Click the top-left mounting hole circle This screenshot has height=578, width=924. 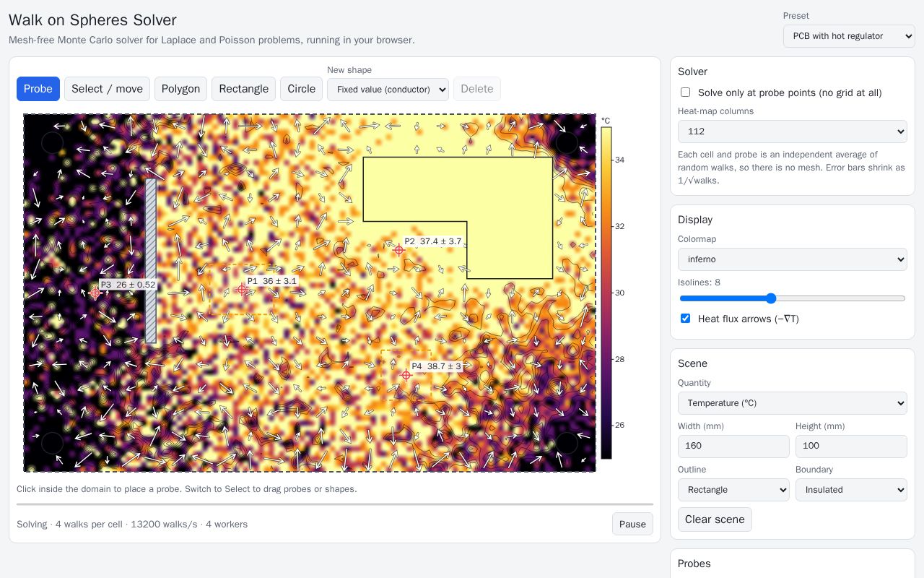click(x=52, y=142)
